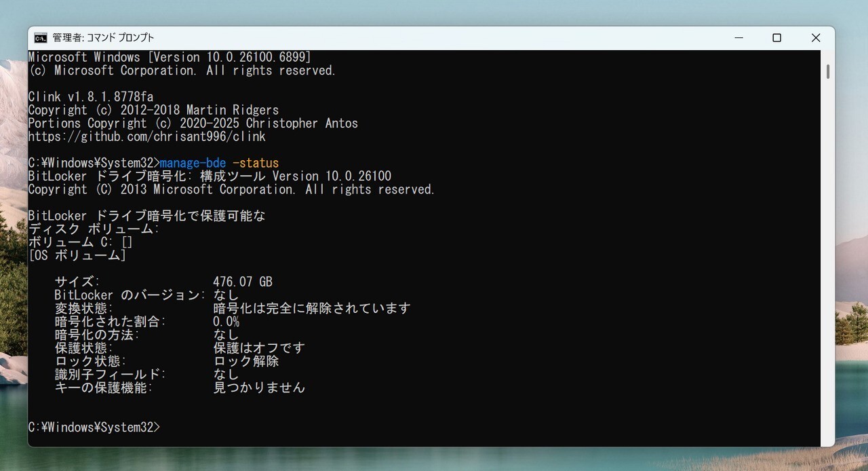The image size is (868, 471).
Task: Click the typed command "manage-bde"
Action: (193, 163)
